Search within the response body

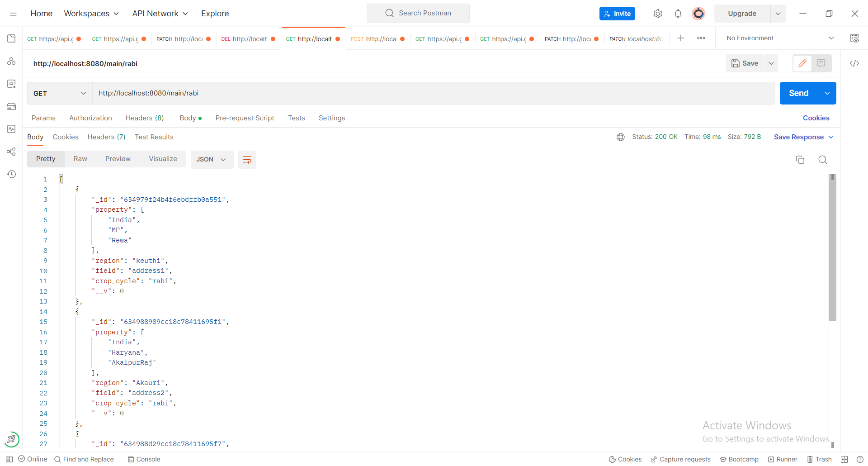pos(822,160)
